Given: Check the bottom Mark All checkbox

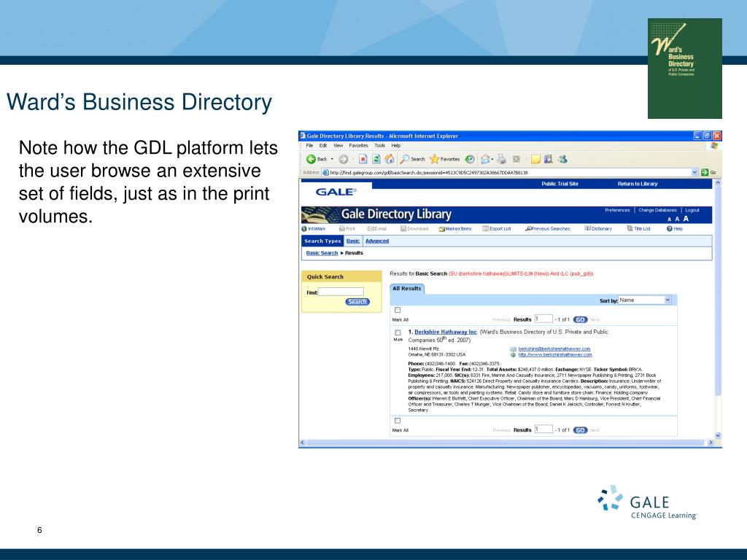Looking at the screenshot, I should [x=398, y=421].
